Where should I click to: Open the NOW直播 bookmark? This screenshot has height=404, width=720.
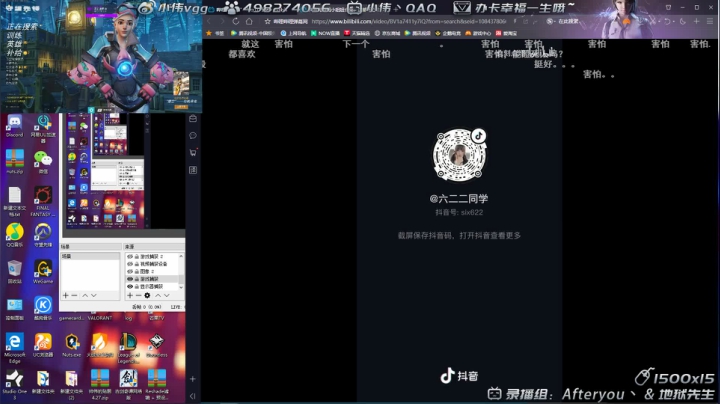coord(326,33)
